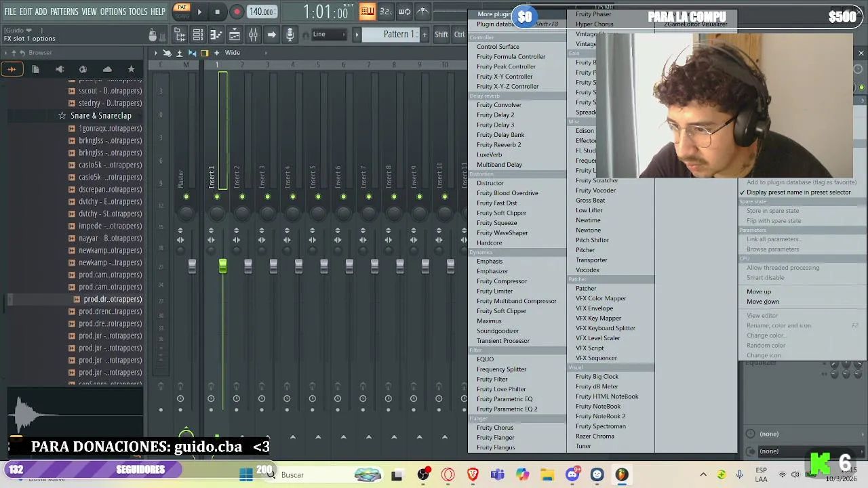Open the FILE menu
The height and width of the screenshot is (488, 868).
(x=10, y=12)
